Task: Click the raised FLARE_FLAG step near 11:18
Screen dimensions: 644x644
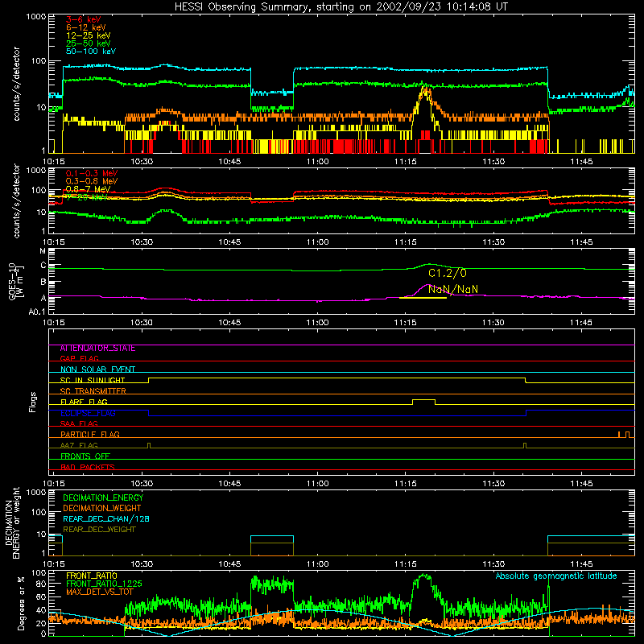Action: [423, 399]
